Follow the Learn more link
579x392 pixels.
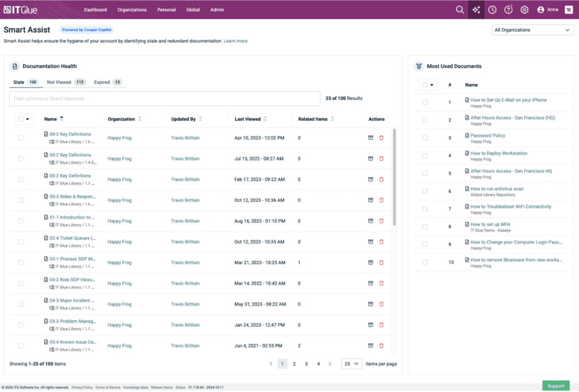tap(235, 41)
